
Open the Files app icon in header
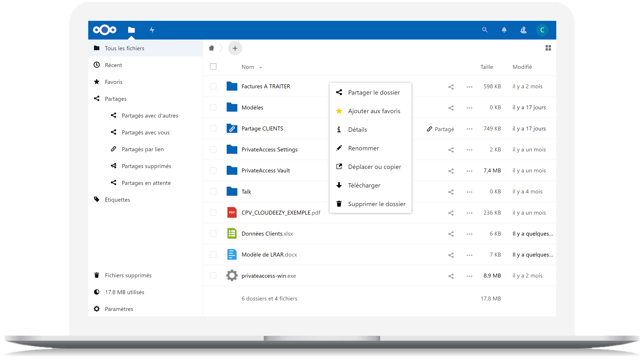pos(131,30)
